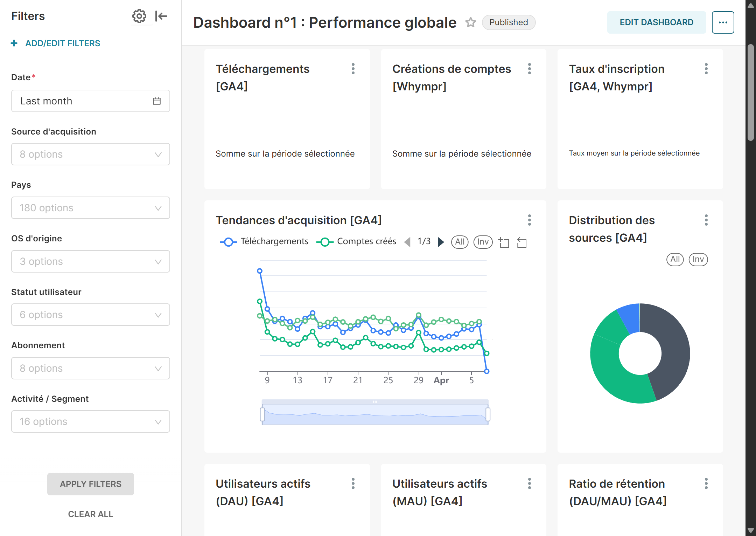The width and height of the screenshot is (756, 536).
Task: Open the Source d'acquisition dropdown
Action: (x=90, y=154)
